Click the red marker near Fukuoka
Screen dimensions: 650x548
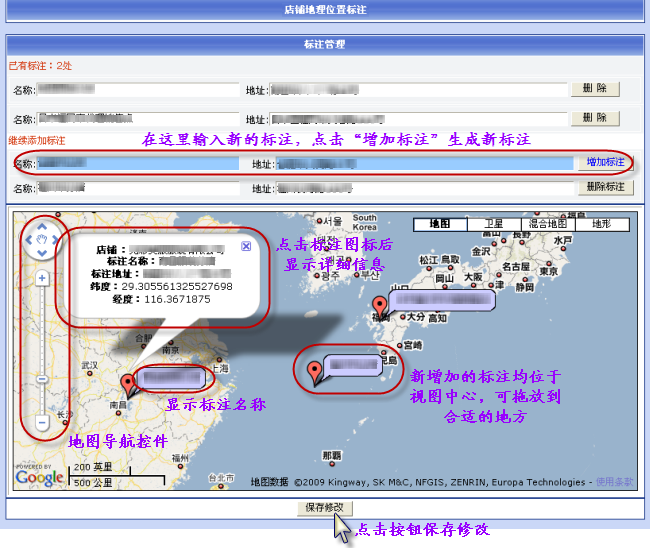378,306
